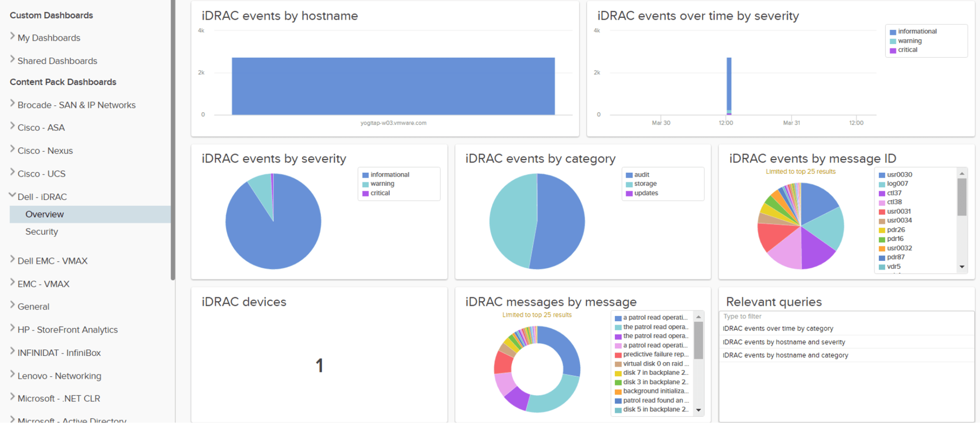Open iDRAC events over time by category query
The height and width of the screenshot is (428, 980).
777,328
